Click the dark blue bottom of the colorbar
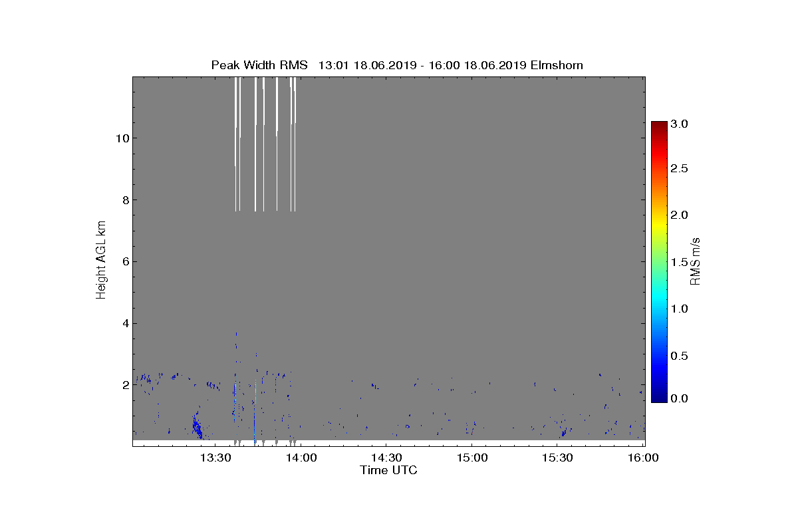Image resolution: width=798 pixels, height=532 pixels. 659,396
